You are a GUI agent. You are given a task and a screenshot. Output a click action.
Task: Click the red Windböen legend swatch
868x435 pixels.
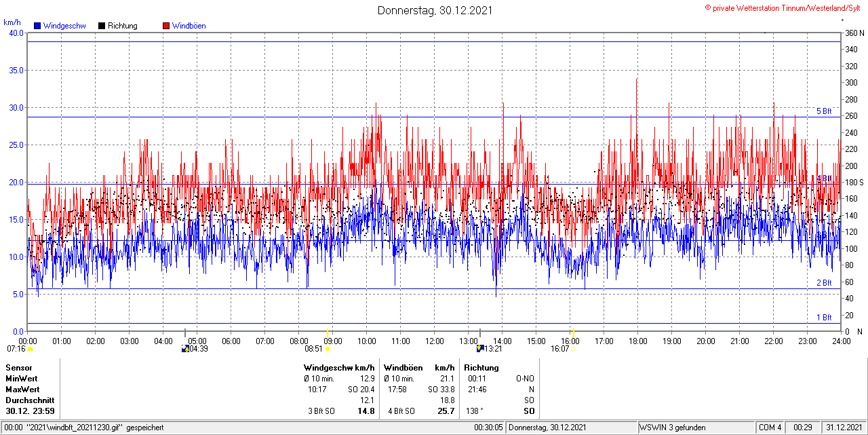tap(166, 26)
